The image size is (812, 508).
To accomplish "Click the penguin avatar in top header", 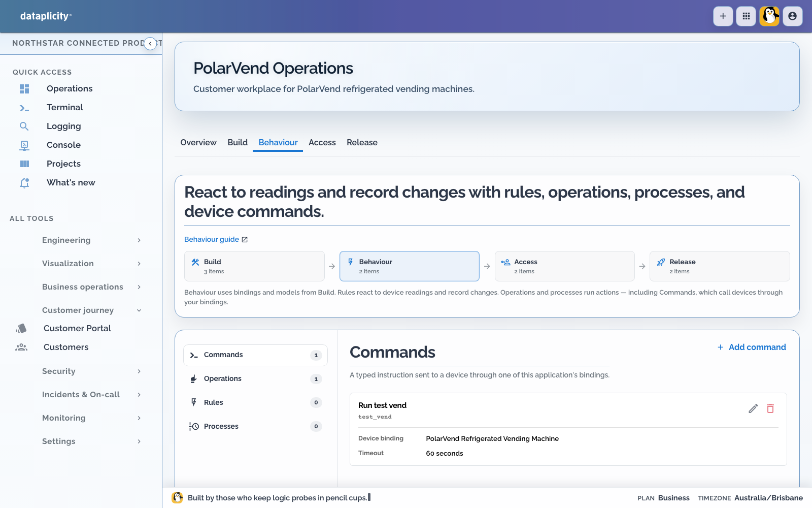I will pos(769,16).
